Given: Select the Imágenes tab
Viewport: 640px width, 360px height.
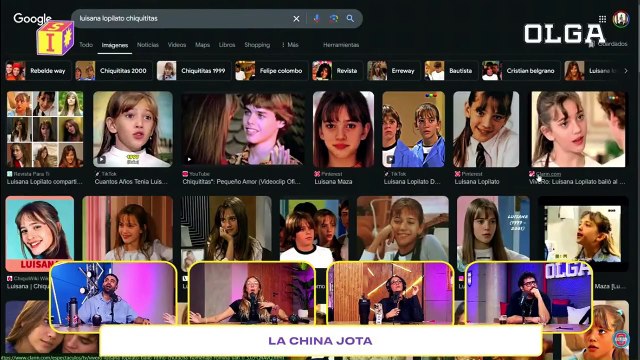Looking at the screenshot, I should coord(115,45).
